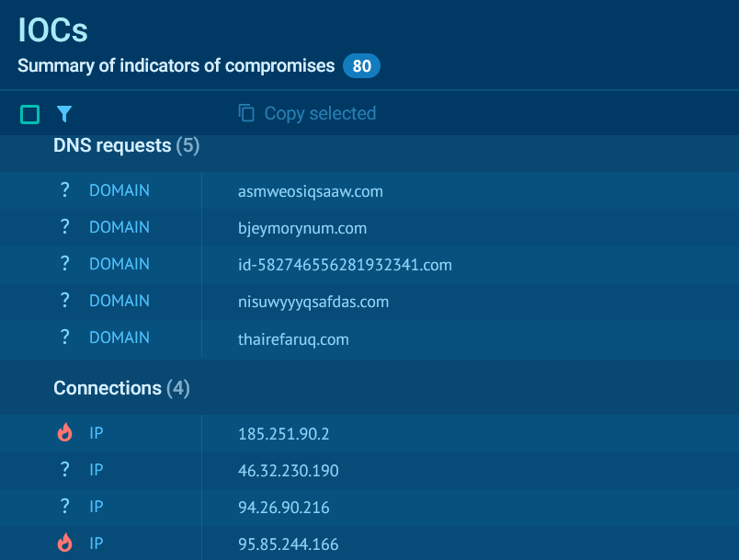Click the copy icon beside Copy selected
Viewport: 739px width, 560px height.
(x=246, y=112)
